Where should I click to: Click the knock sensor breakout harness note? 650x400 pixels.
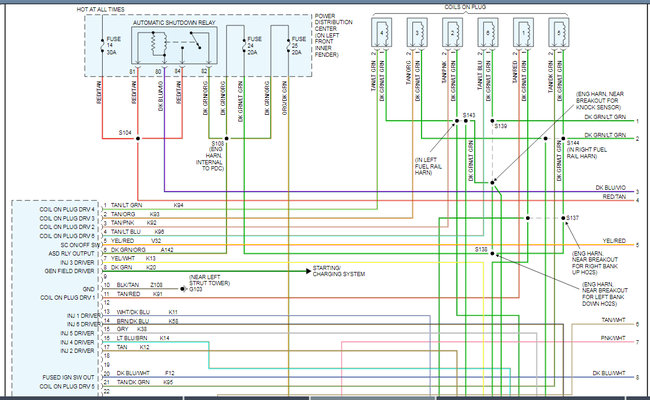tap(600, 101)
